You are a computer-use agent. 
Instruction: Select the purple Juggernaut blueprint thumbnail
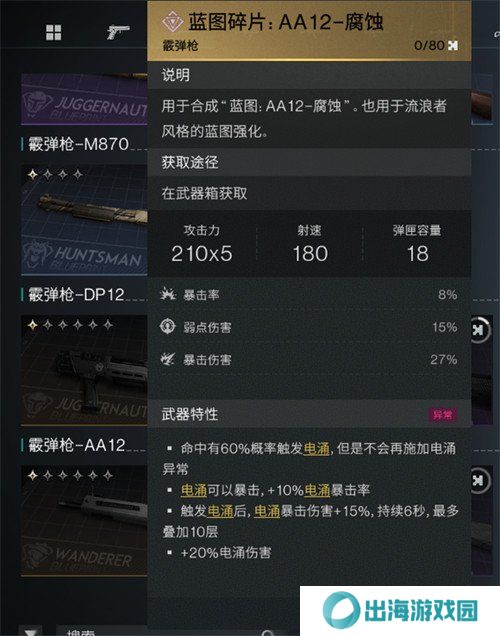pyautogui.click(x=84, y=99)
